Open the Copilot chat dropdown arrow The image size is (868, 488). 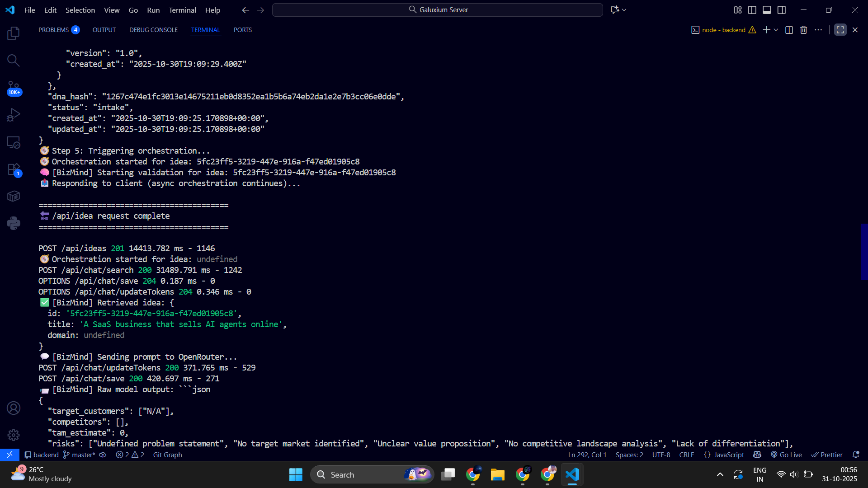pos(624,10)
